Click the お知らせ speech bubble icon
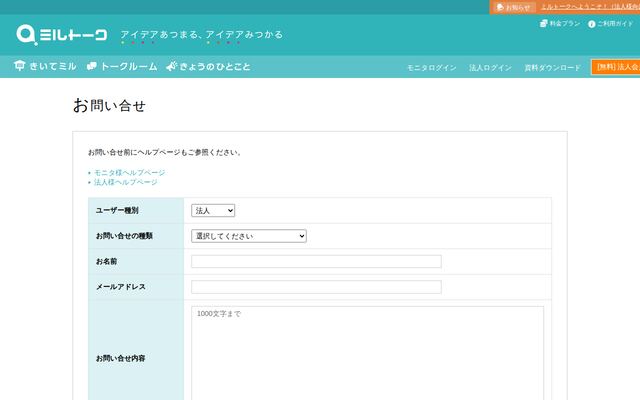Image resolution: width=640 pixels, height=400 pixels. tap(500, 7)
